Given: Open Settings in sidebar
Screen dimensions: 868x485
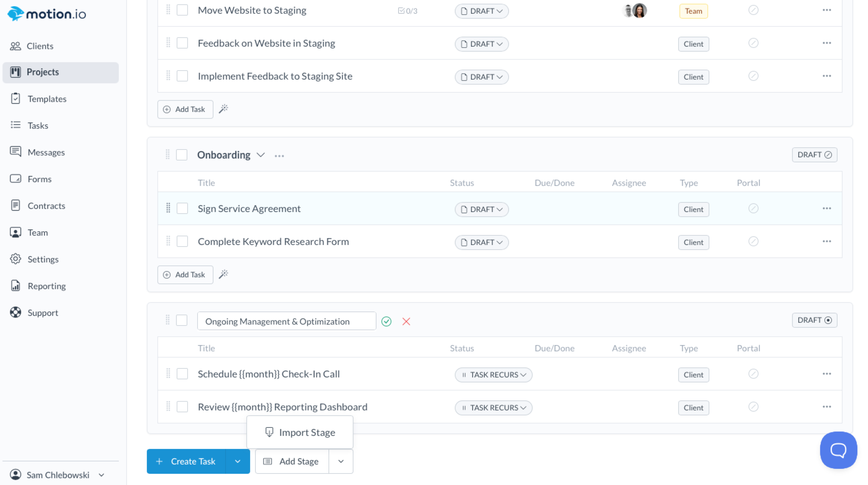Looking at the screenshot, I should coord(61,259).
